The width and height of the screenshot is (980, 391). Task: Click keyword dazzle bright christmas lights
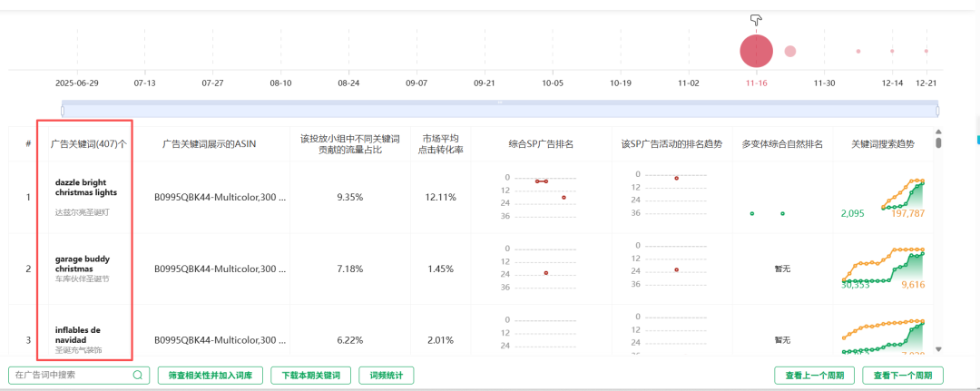(x=85, y=188)
